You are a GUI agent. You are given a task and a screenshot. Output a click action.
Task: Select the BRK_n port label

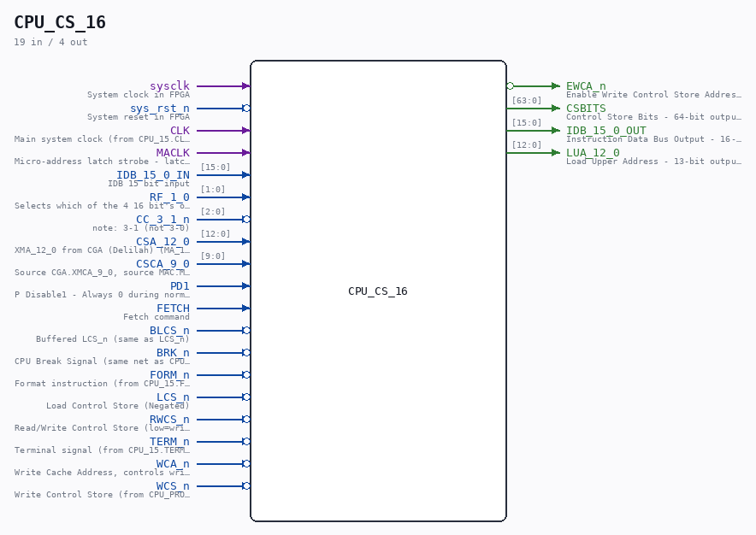pyautogui.click(x=173, y=352)
